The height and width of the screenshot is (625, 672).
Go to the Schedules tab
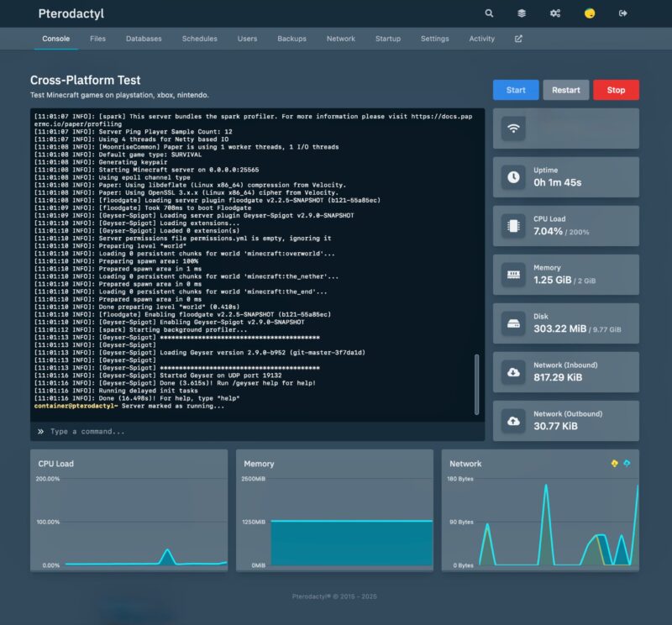199,39
